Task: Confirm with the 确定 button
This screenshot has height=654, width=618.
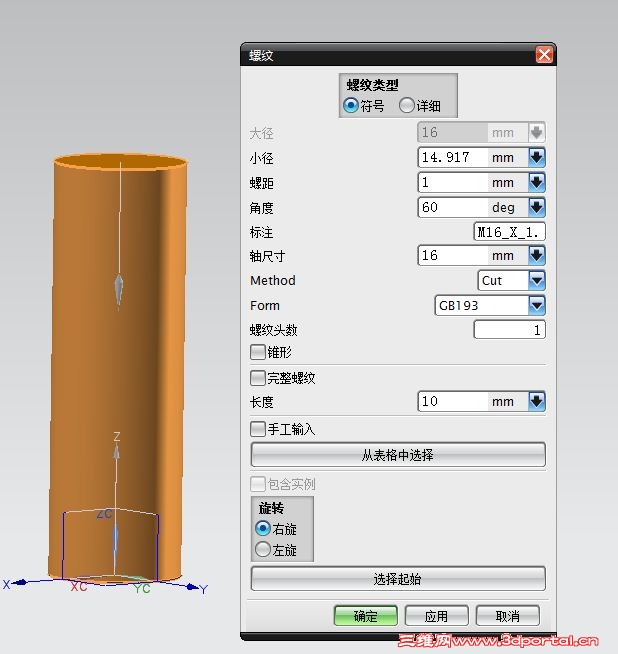Action: (366, 616)
